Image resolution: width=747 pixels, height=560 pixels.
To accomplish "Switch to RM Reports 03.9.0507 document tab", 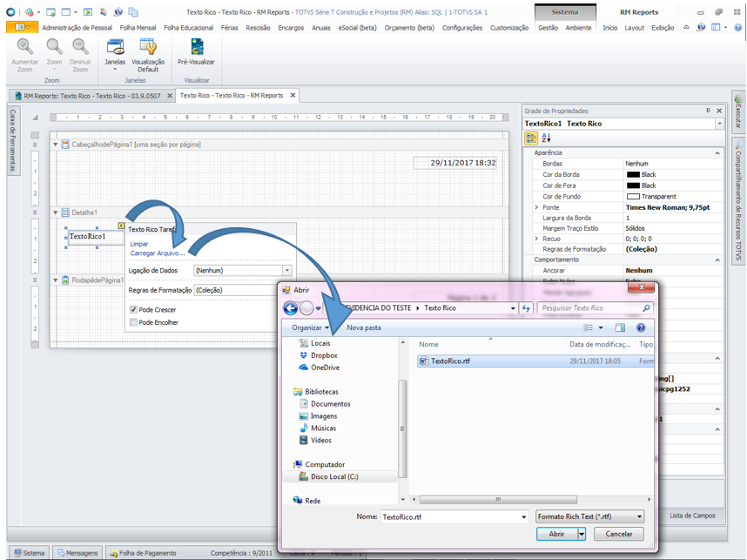I will [x=91, y=96].
